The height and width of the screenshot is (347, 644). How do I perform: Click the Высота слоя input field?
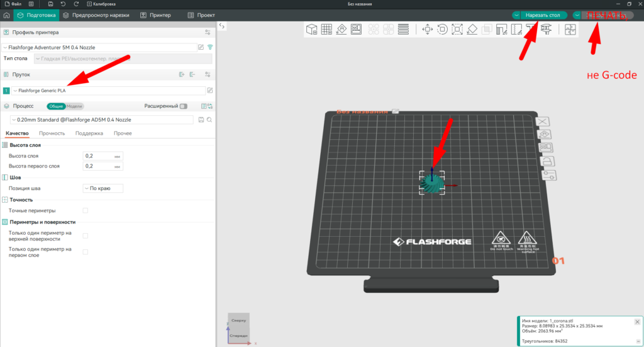click(98, 156)
